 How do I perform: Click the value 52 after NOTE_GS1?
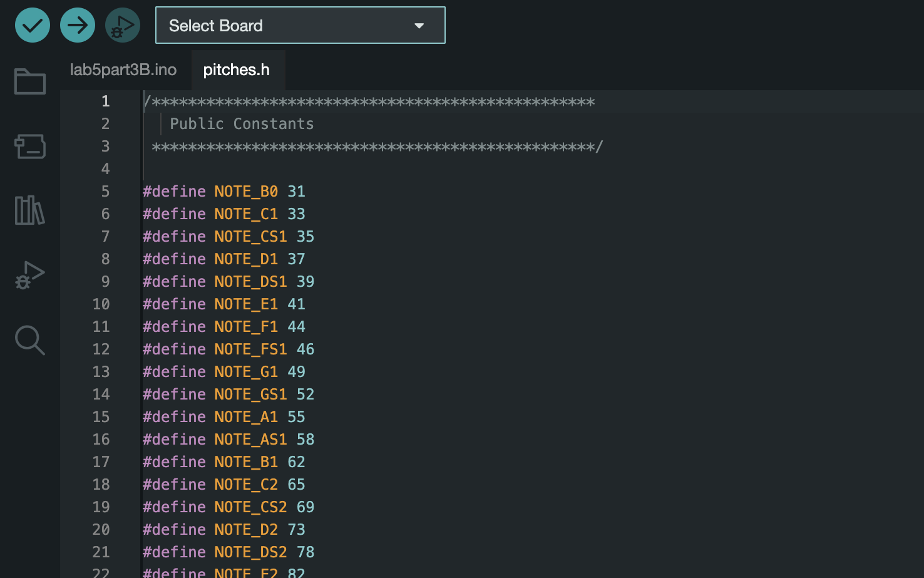tap(305, 395)
